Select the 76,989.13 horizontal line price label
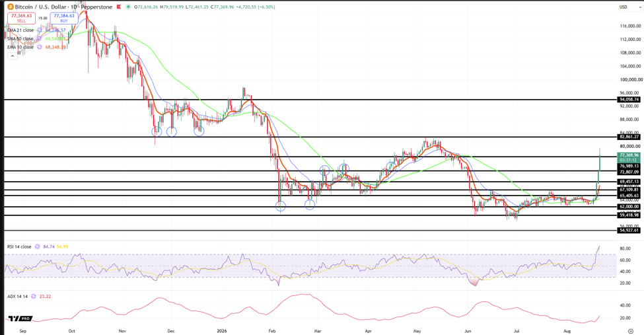Viewport: 644px width, 335px height. click(x=629, y=166)
